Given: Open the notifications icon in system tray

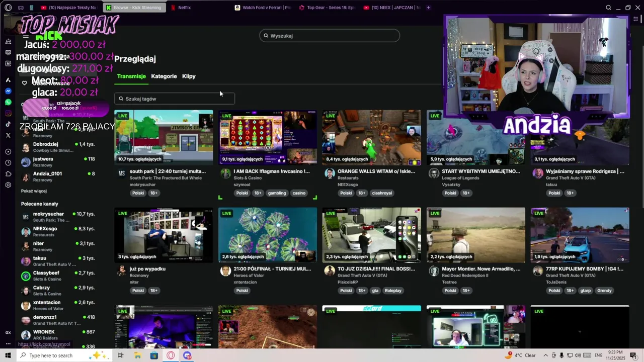Looking at the screenshot, I should pyautogui.click(x=633, y=355).
